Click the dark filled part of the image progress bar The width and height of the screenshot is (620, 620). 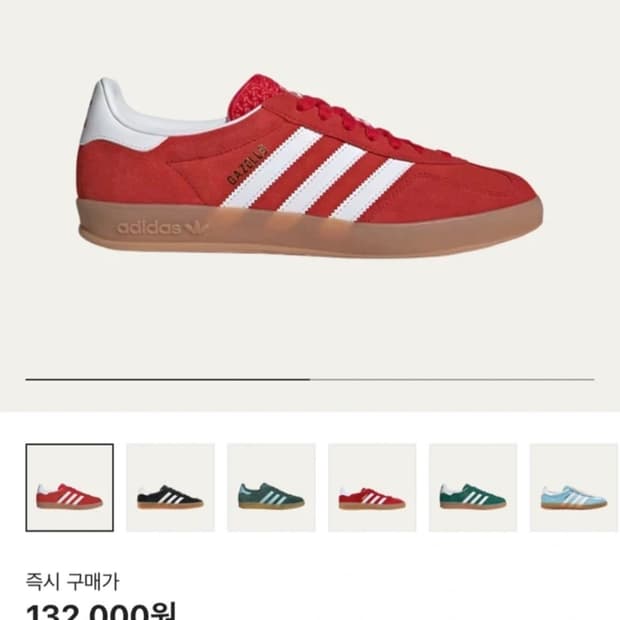pos(168,379)
